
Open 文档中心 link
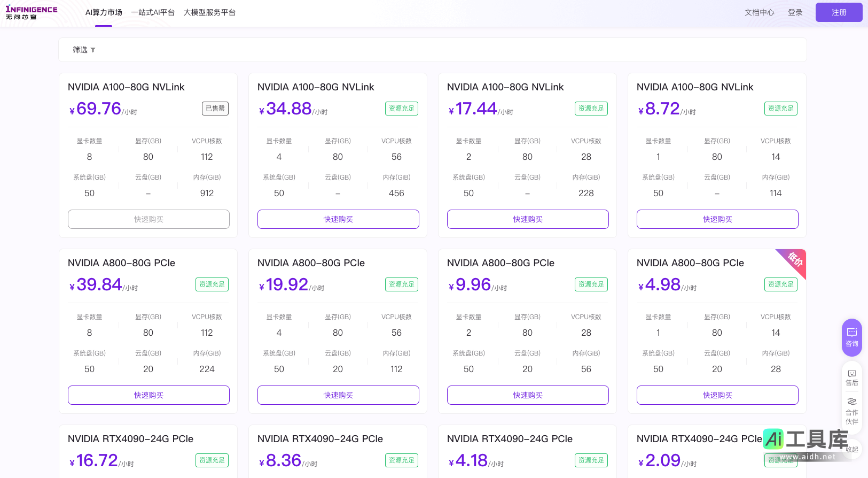pos(759,12)
